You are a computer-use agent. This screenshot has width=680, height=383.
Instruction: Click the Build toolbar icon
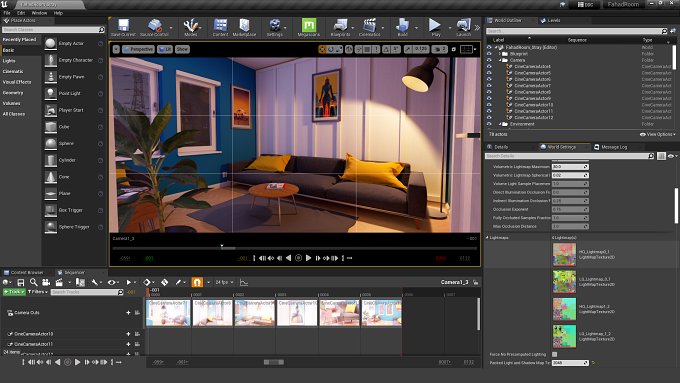[402, 25]
